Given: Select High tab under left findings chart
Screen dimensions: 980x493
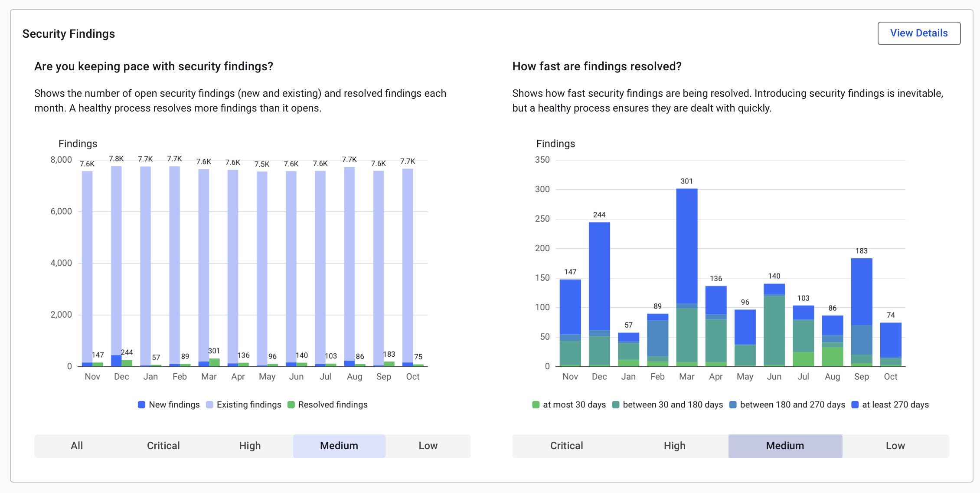Looking at the screenshot, I should pos(250,446).
